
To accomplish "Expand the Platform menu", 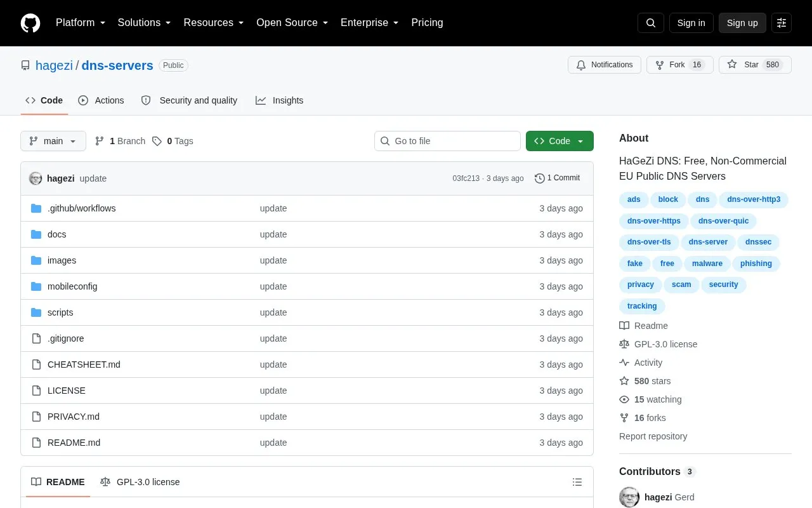I will [81, 23].
